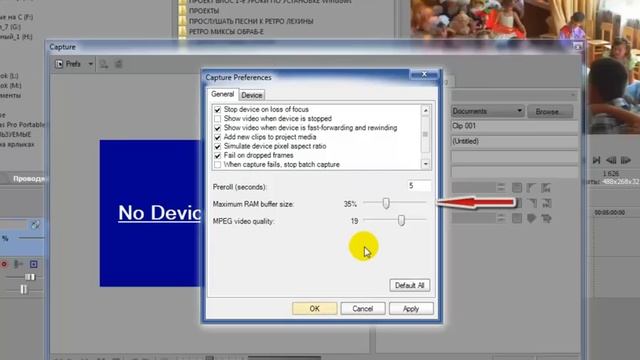Select the (M:) drive in explorer tree

click(x=11, y=86)
